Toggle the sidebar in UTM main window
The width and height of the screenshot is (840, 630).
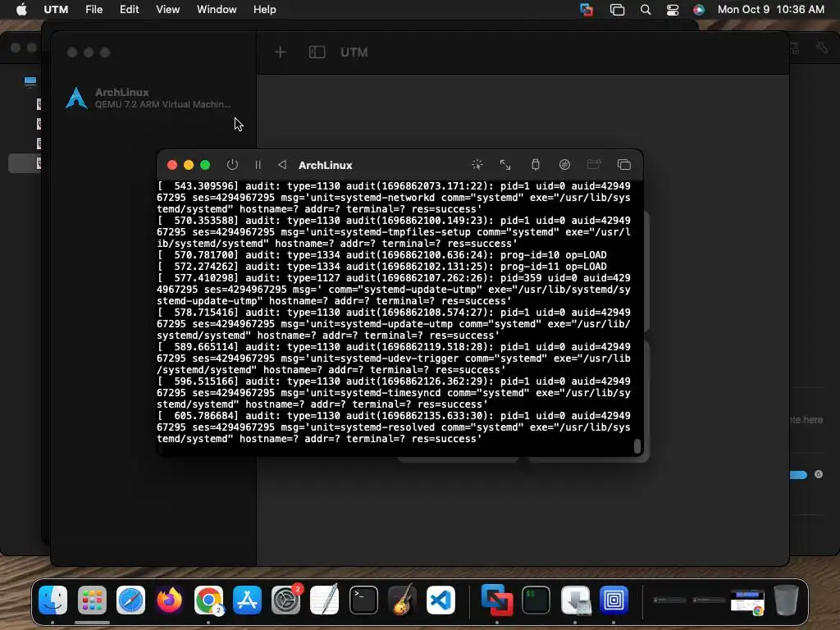pyautogui.click(x=317, y=52)
